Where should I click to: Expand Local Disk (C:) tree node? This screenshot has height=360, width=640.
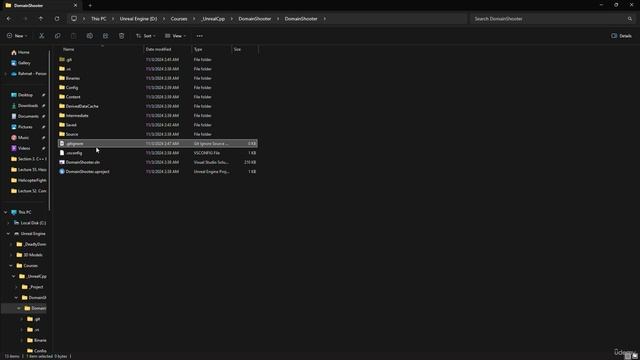9,223
